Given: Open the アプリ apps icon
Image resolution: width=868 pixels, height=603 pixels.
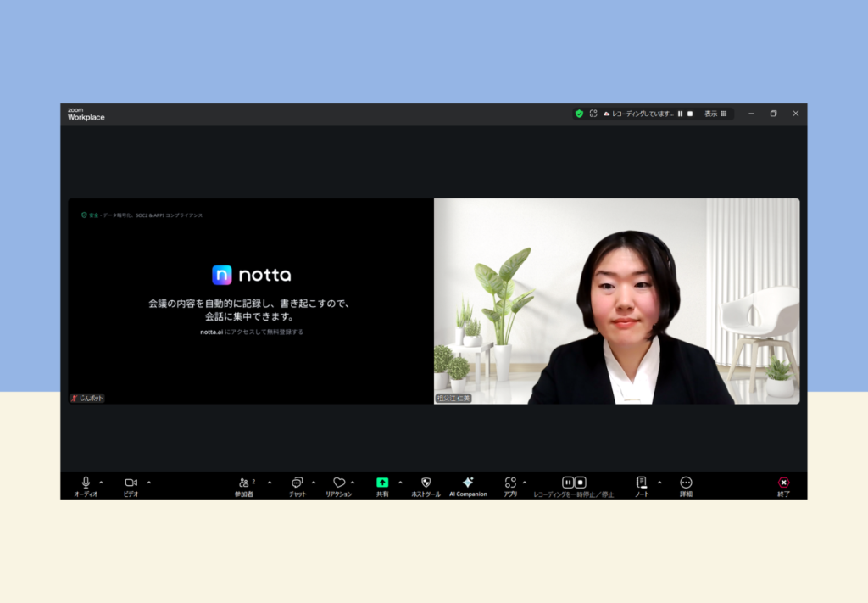Looking at the screenshot, I should tap(509, 483).
